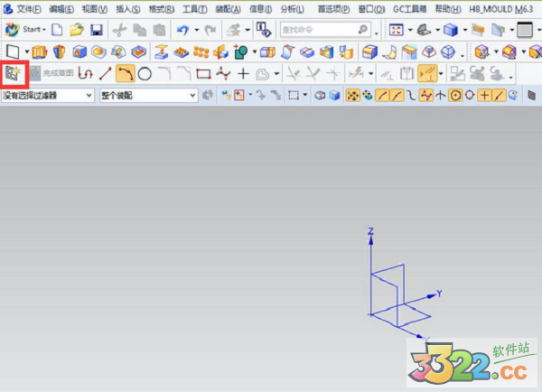
Task: Click the Datum Plane icon
Action: [x=13, y=51]
